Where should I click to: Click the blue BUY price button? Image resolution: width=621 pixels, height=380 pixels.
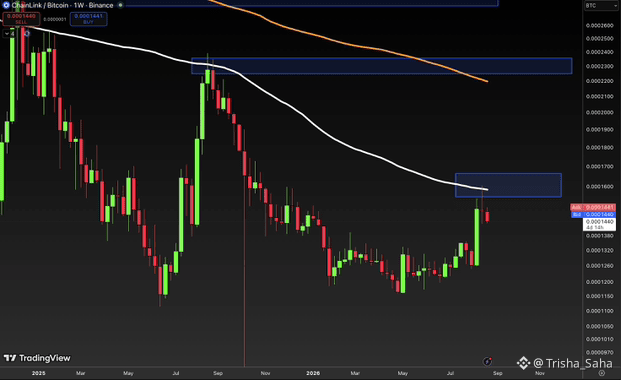pyautogui.click(x=88, y=19)
